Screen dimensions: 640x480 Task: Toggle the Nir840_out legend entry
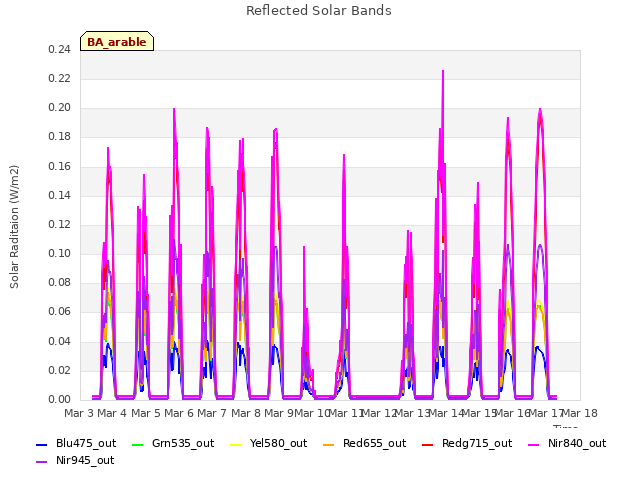(x=567, y=443)
